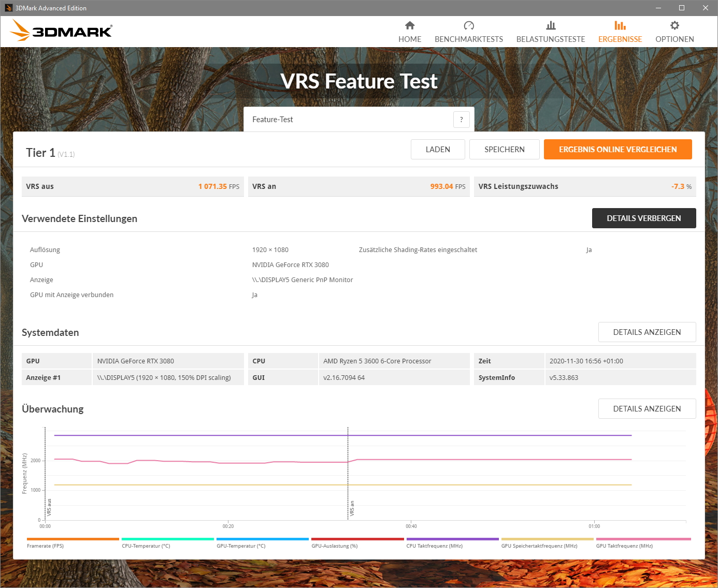Toggle the Framerate (FPS) legend series
This screenshot has width=718, height=588.
pos(46,546)
